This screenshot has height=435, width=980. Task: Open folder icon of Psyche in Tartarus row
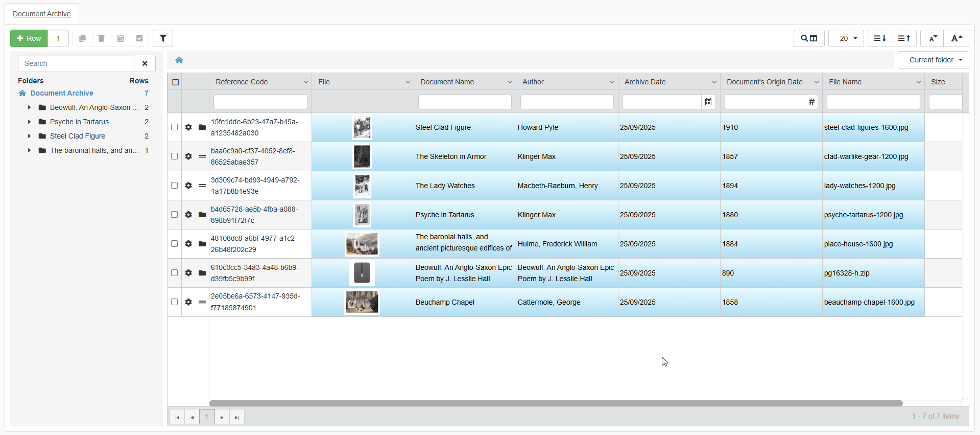202,215
